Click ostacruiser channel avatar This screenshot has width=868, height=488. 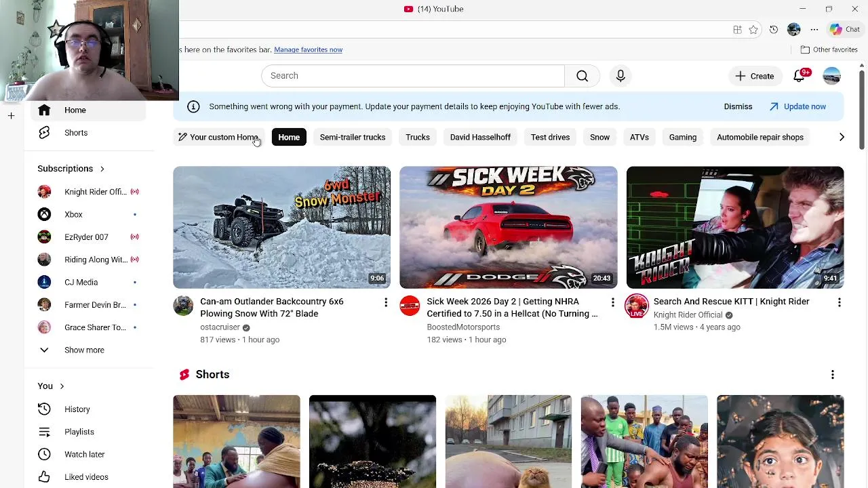click(183, 306)
